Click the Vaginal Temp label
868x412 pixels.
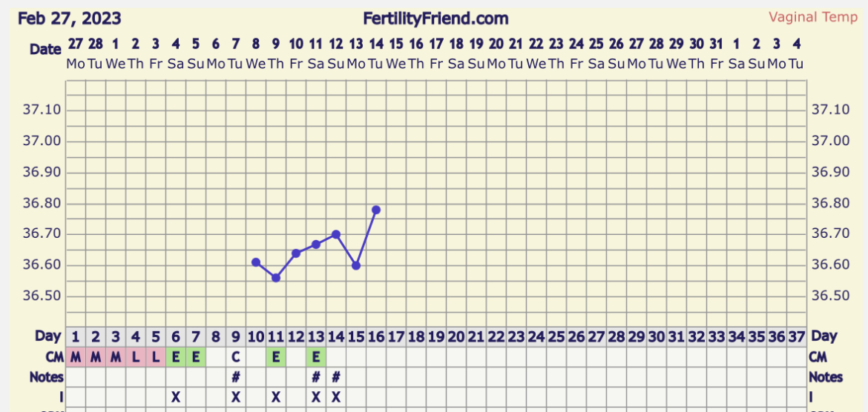(813, 17)
